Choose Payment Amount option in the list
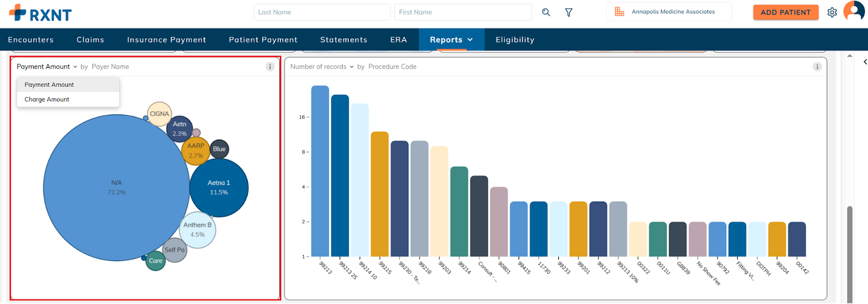Screen dimensions: 868x304 [49, 85]
